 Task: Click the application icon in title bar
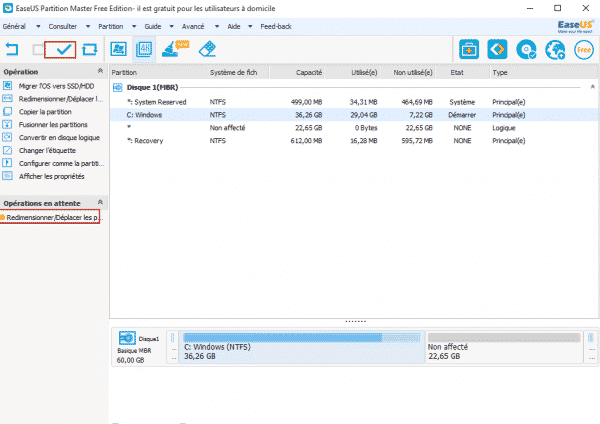(x=7, y=8)
